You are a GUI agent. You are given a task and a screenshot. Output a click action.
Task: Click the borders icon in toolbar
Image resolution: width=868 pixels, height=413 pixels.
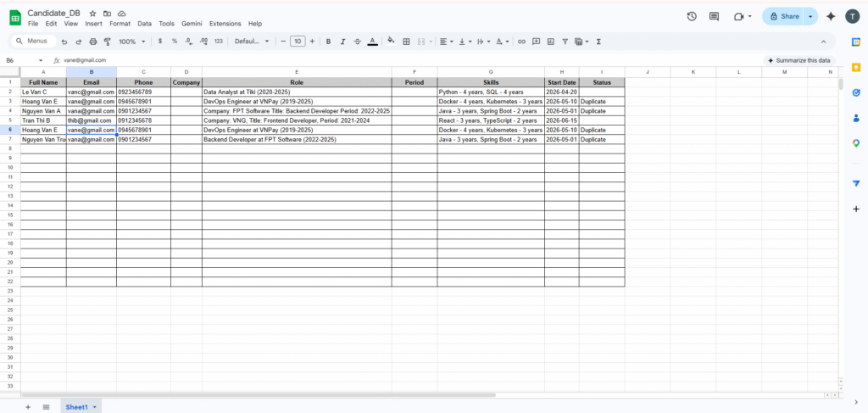406,41
